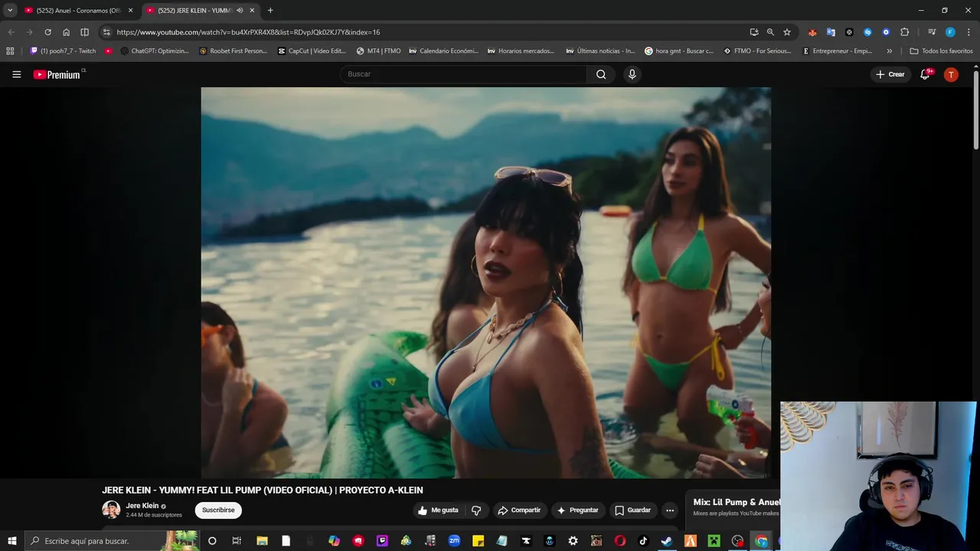Open the Google Translate extension

(x=831, y=32)
